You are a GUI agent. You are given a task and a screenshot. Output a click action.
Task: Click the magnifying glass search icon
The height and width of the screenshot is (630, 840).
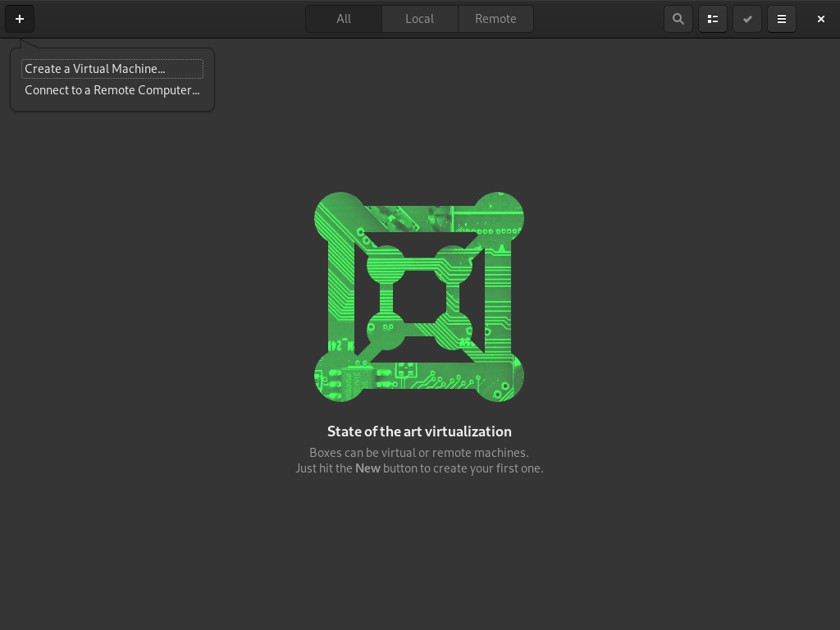coord(678,18)
